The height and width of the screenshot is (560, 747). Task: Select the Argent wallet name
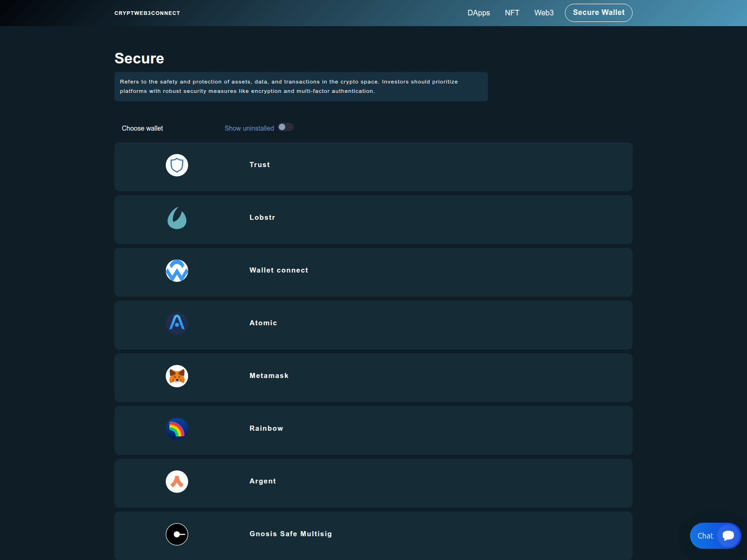coord(263,481)
